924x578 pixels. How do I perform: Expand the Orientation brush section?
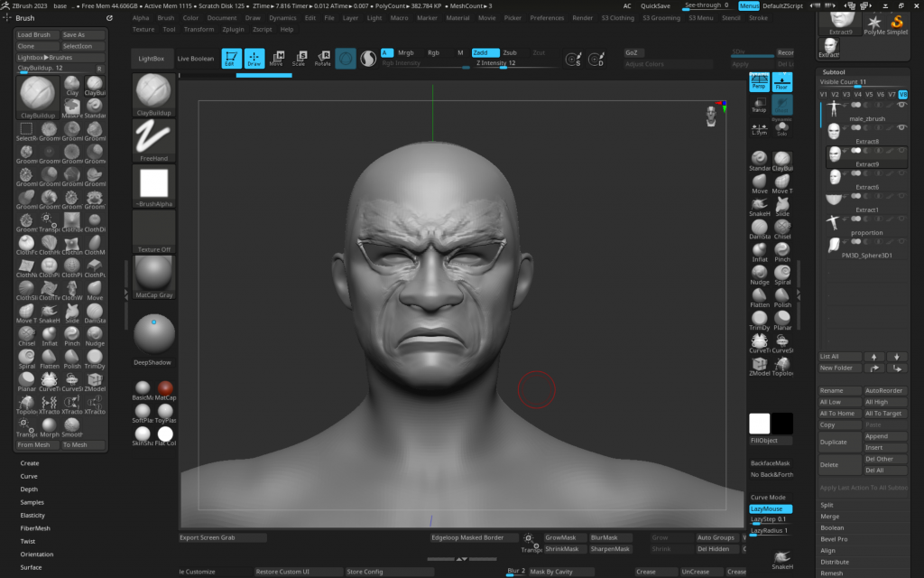[37, 554]
